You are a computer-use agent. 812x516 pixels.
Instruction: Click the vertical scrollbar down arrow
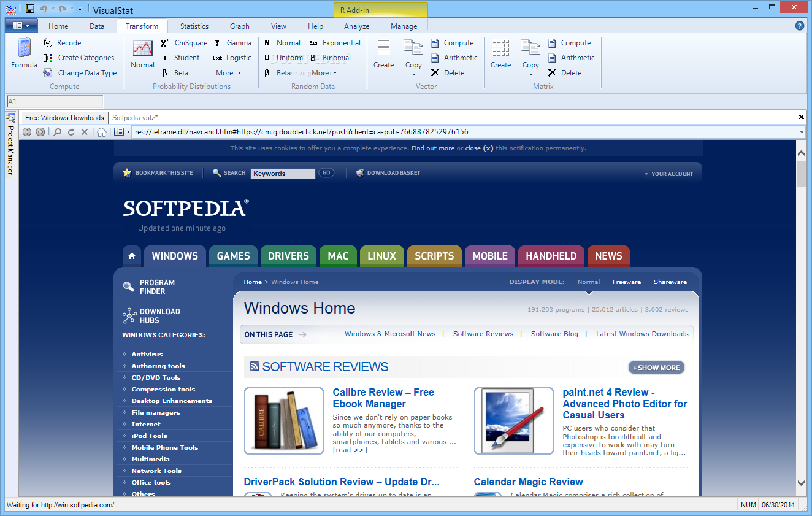point(801,483)
